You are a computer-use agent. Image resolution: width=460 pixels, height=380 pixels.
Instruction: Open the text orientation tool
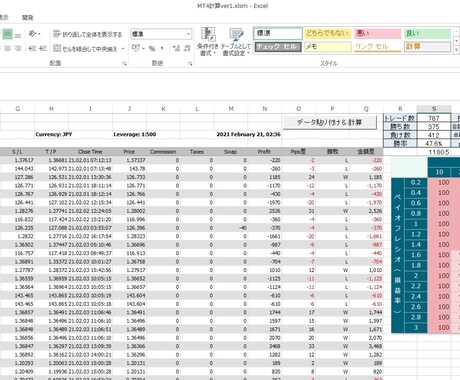34,34
